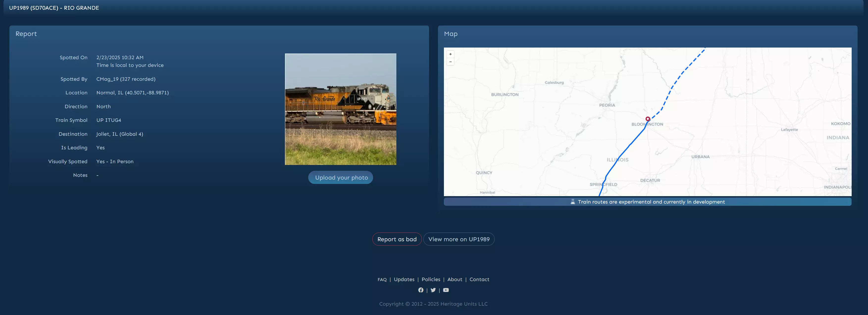The width and height of the screenshot is (868, 315).
Task: Open the FAQ link
Action: (382, 280)
